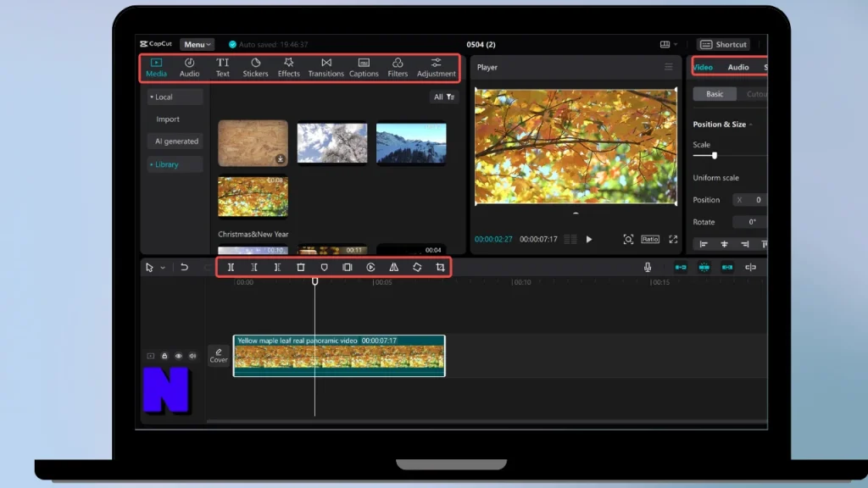Image resolution: width=868 pixels, height=488 pixels.
Task: Open the Text tab
Action: coord(223,68)
